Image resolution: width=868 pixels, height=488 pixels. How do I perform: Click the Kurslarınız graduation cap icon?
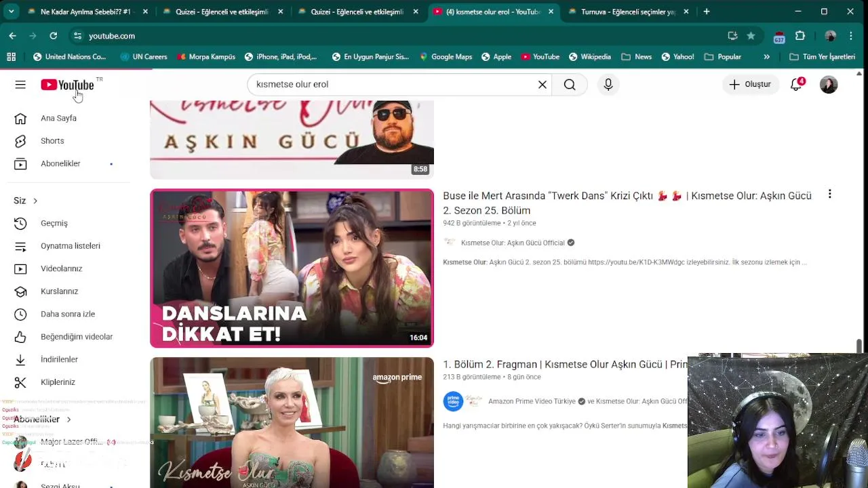point(20,291)
